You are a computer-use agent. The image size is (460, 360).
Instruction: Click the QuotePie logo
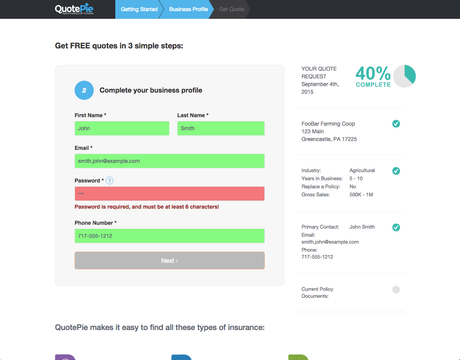tap(74, 9)
